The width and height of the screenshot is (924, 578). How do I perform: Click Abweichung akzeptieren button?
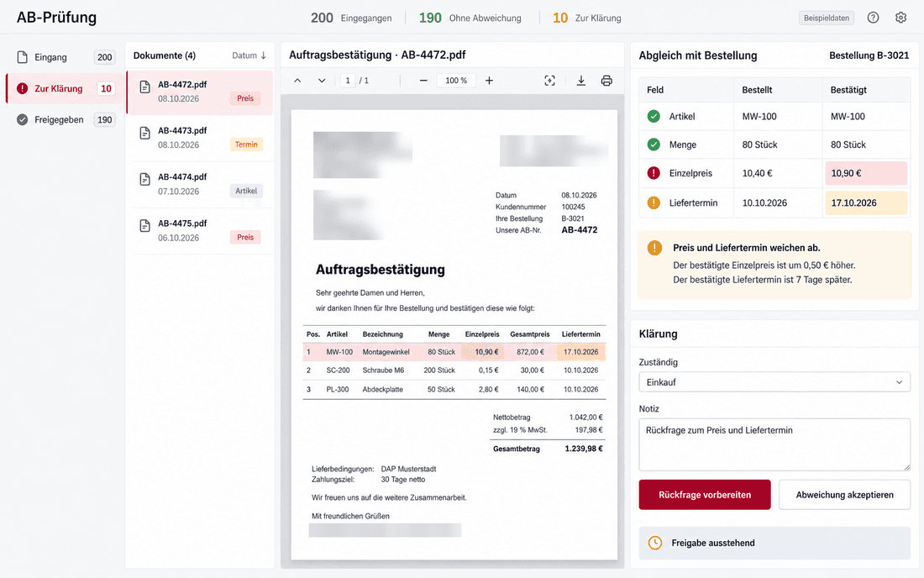coord(844,494)
